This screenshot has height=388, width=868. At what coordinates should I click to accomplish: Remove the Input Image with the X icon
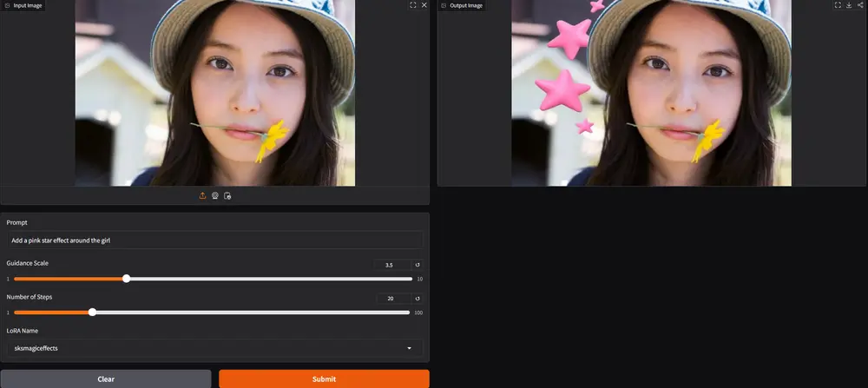[x=424, y=5]
